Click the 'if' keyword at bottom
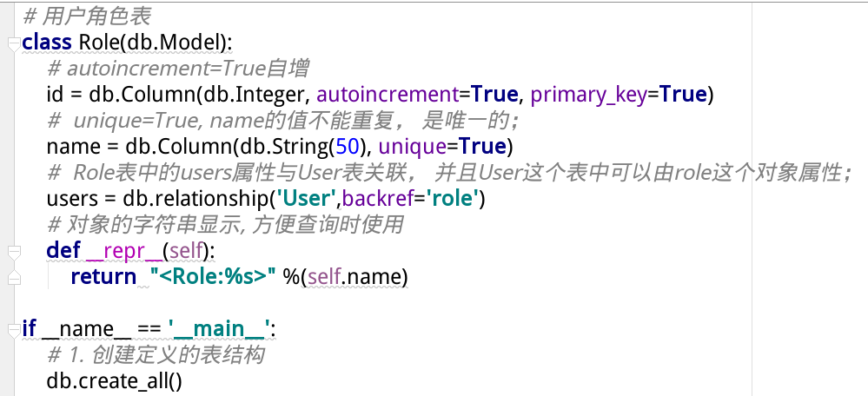 [30, 328]
